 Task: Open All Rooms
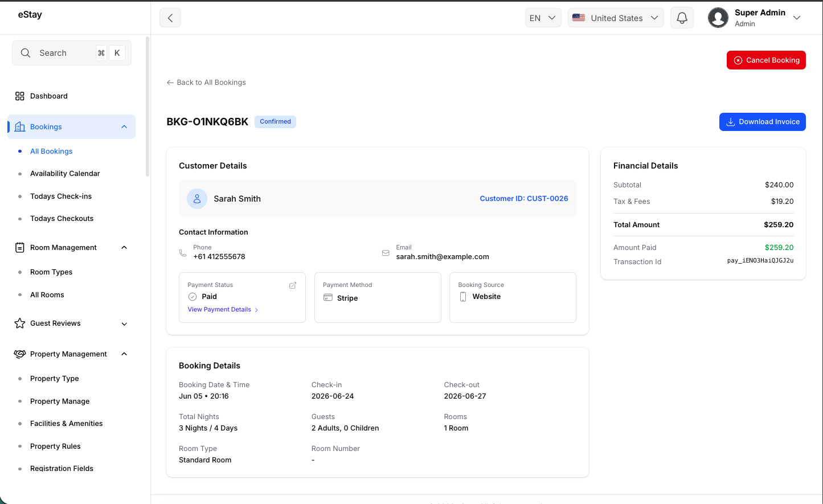(47, 295)
